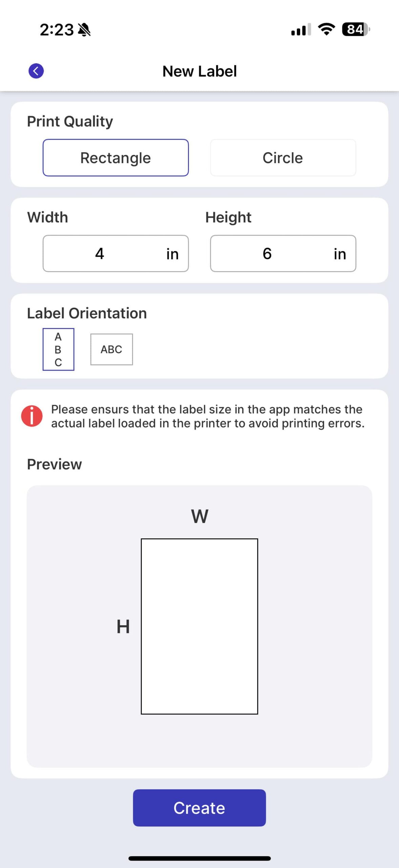Image resolution: width=399 pixels, height=868 pixels.
Task: Tap the battery level indicator
Action: [x=356, y=29]
